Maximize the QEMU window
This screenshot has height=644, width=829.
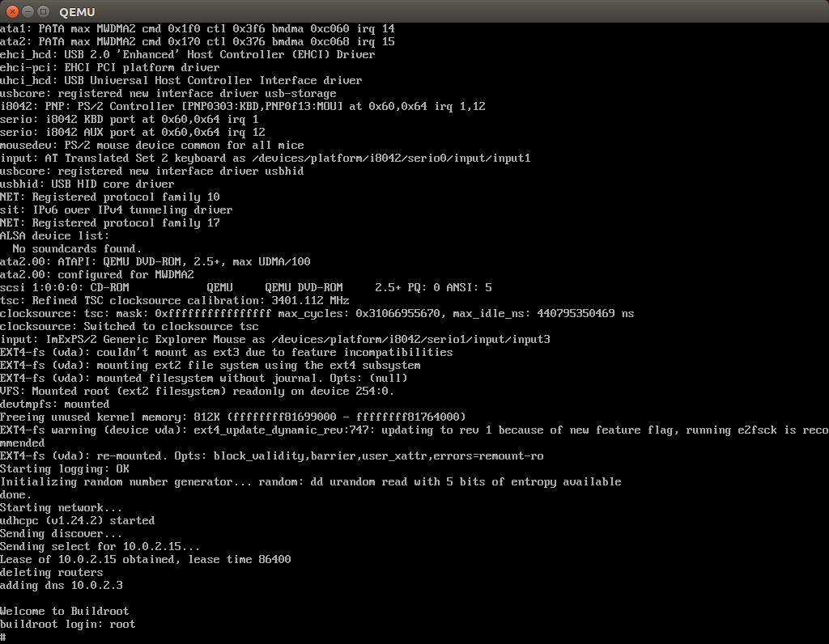tap(44, 11)
